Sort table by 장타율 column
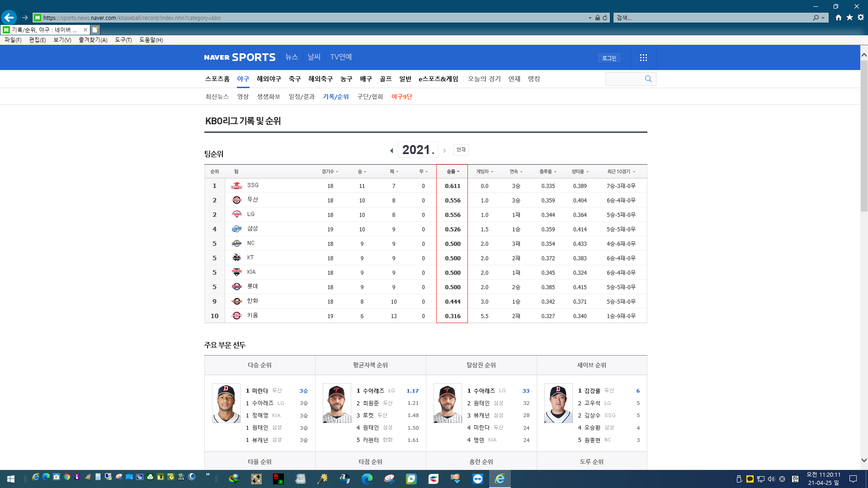 580,172
